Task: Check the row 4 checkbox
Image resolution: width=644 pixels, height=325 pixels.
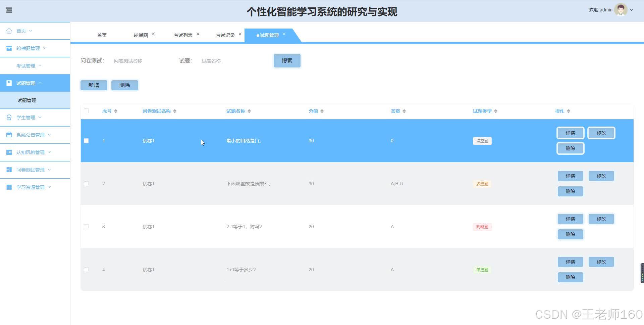Action: 86,270
